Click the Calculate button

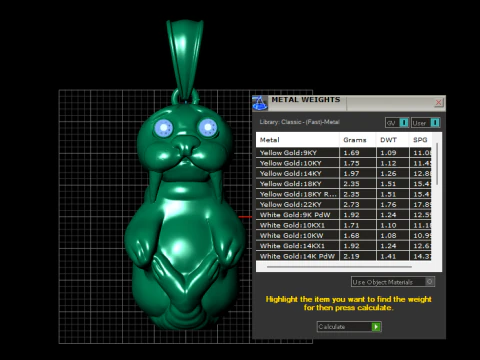(349, 327)
